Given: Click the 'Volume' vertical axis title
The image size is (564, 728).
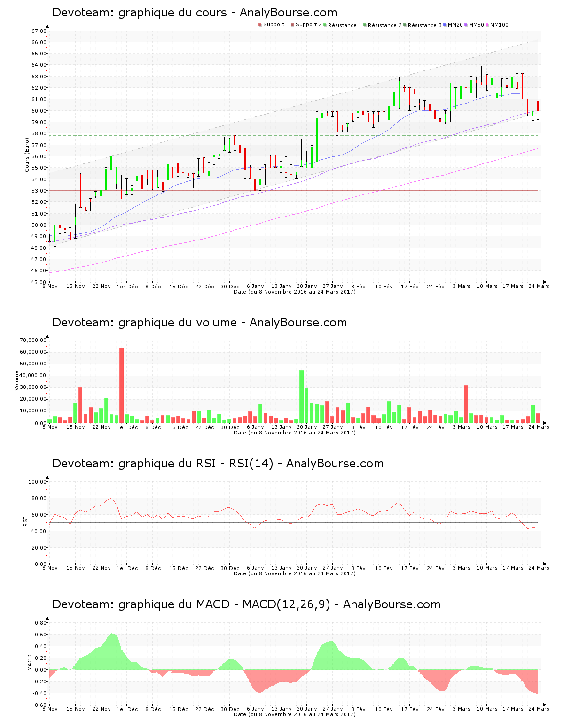Looking at the screenshot, I should (x=17, y=380).
